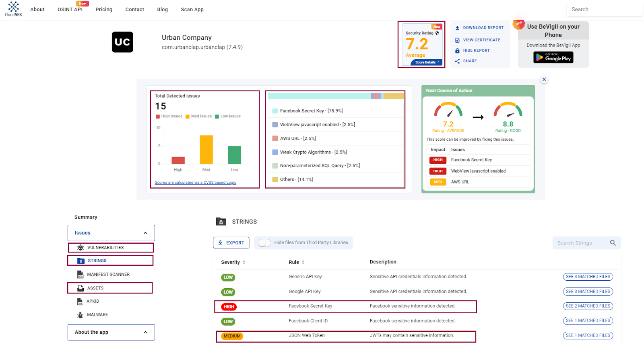
Task: Open the Scan App menu item
Action: click(x=192, y=9)
